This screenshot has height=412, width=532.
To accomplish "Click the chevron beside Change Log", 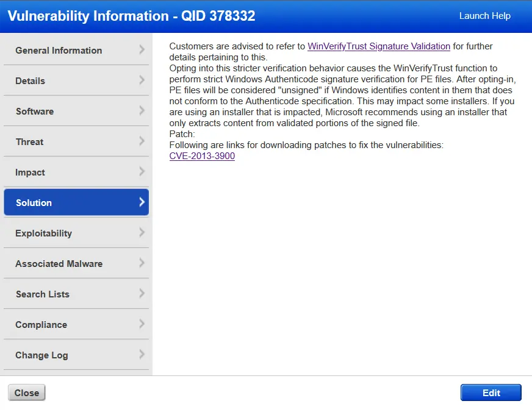I will click(x=142, y=355).
